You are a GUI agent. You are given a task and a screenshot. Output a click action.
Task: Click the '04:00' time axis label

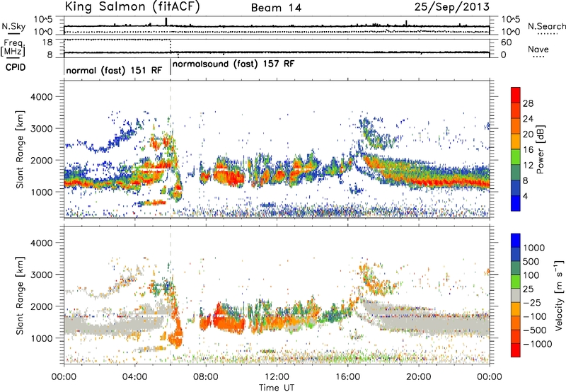pyautogui.click(x=134, y=377)
